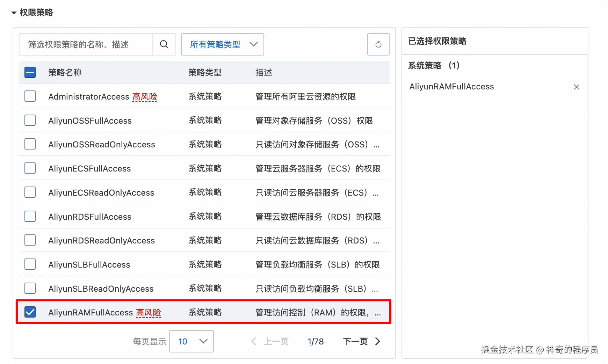Click the AliyunRAMFullAccess name in policy table

click(x=91, y=313)
